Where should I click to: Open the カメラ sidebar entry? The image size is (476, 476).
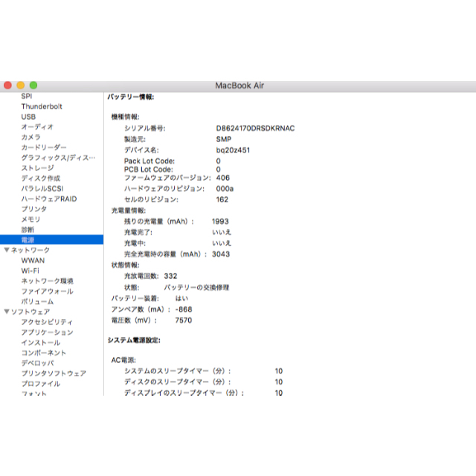tap(31, 137)
